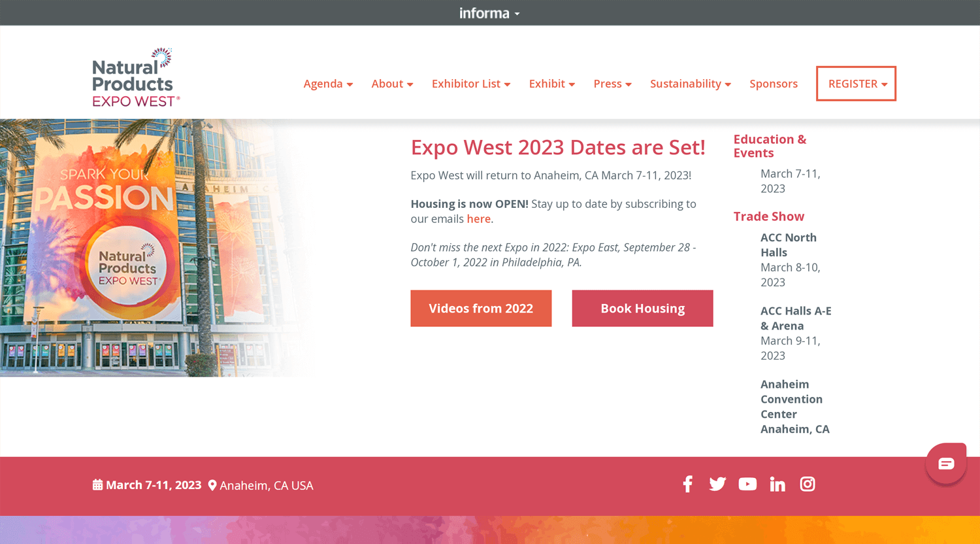Viewport: 980px width, 544px height.
Task: Click the italic Expo East Philadelphia note
Action: coord(553,255)
